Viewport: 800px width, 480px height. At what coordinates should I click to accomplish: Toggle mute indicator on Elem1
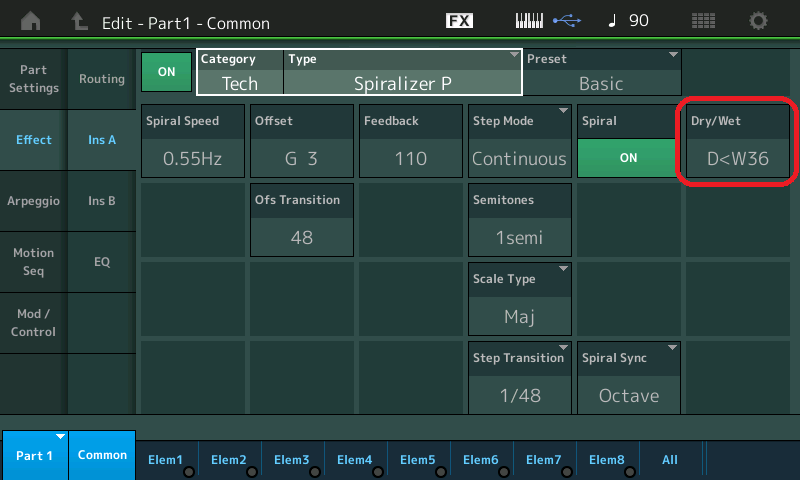coord(189,471)
